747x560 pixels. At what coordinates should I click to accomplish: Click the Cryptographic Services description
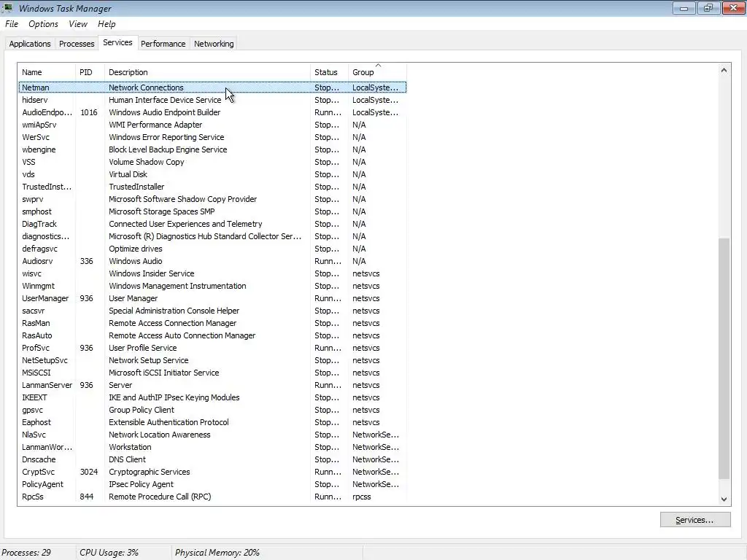[149, 472]
